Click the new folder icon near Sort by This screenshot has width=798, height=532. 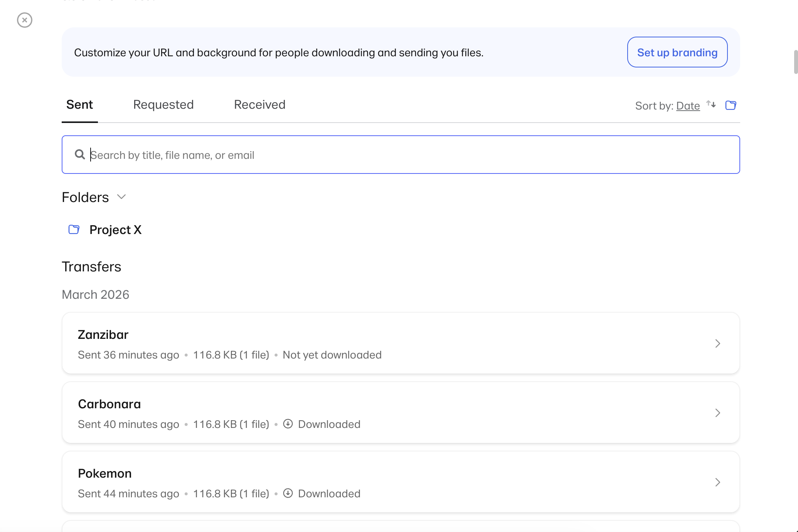pyautogui.click(x=731, y=105)
